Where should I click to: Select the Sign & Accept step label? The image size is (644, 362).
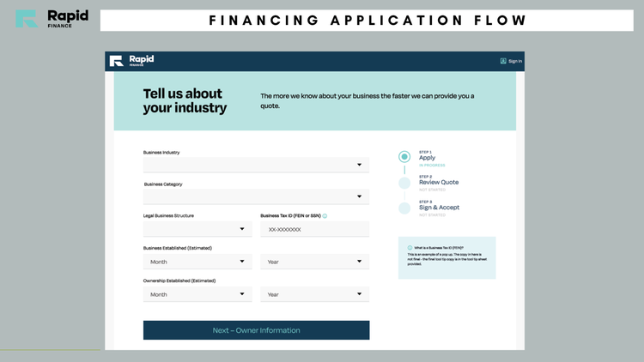pyautogui.click(x=439, y=208)
